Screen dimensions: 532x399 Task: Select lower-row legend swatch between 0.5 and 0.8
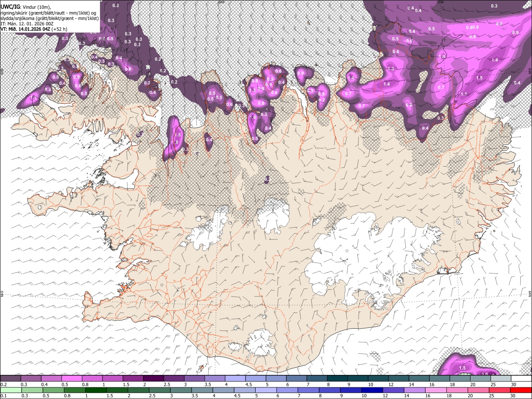[x=53, y=390]
